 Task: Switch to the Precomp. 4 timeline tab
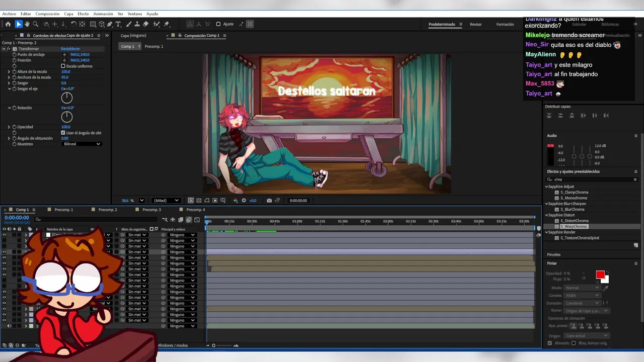[x=196, y=210]
